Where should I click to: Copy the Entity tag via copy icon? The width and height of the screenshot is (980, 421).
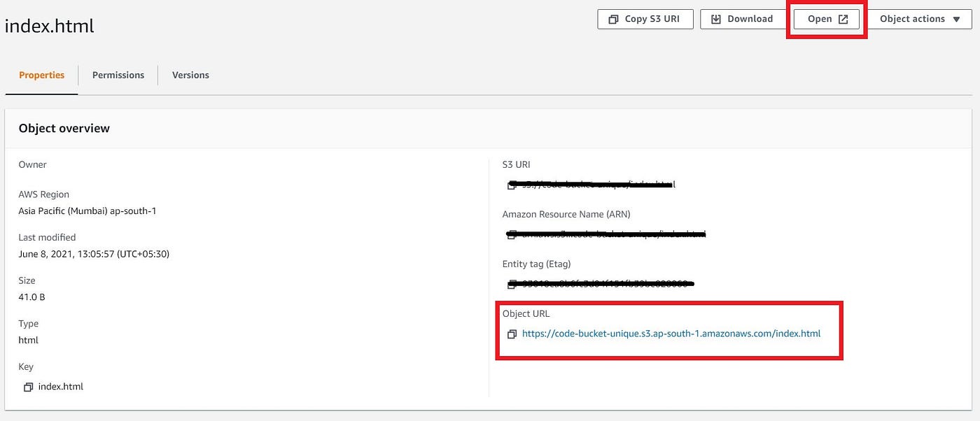point(512,284)
